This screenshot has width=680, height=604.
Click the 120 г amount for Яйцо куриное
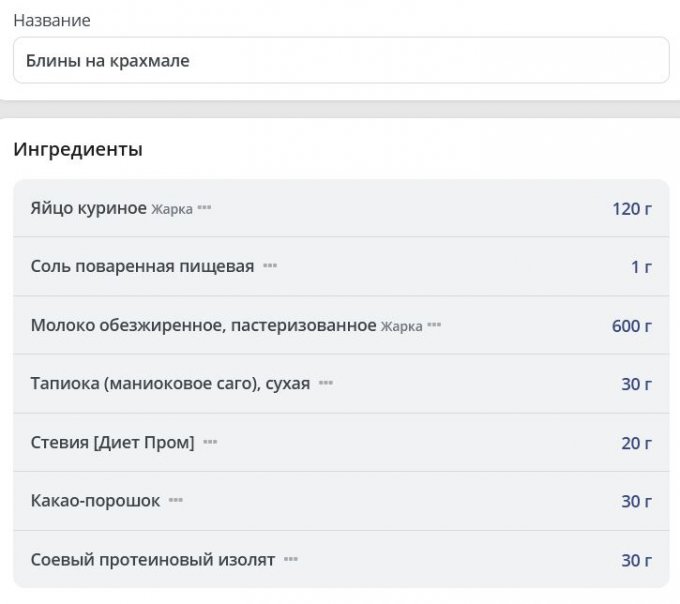pyautogui.click(x=632, y=208)
